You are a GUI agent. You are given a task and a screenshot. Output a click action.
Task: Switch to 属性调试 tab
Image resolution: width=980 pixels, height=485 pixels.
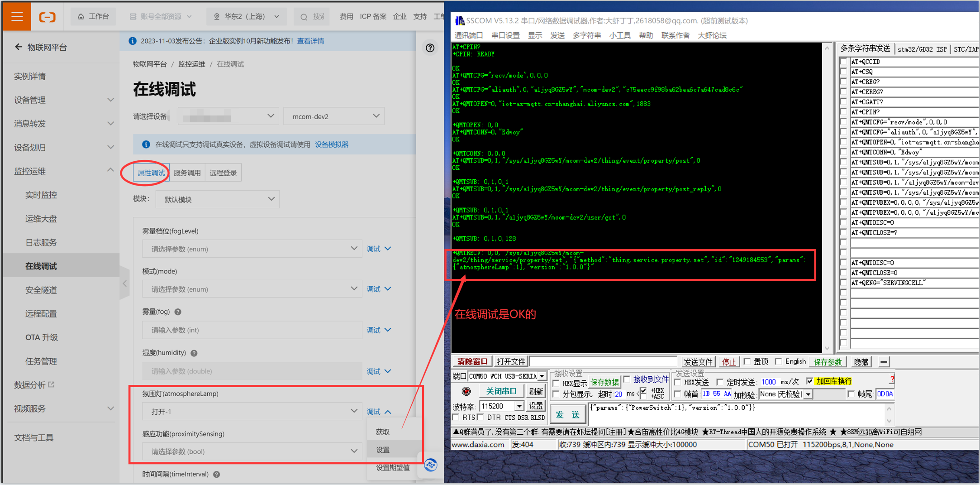pos(151,173)
